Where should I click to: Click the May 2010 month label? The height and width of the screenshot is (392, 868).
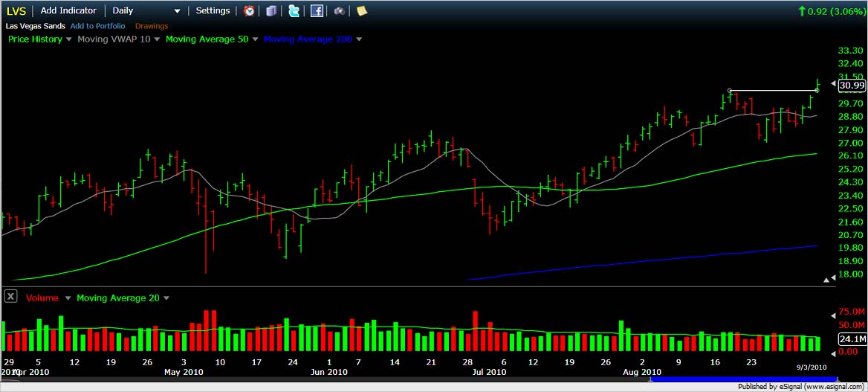click(x=184, y=372)
